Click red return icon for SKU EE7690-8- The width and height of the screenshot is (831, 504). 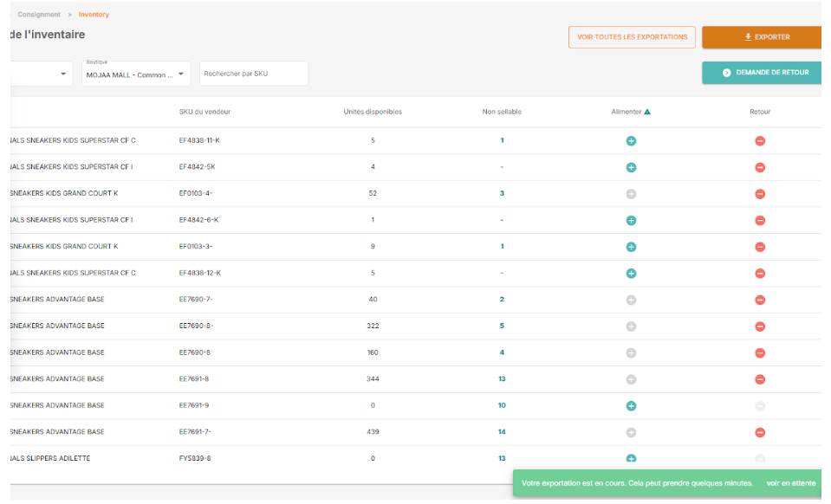tap(760, 326)
